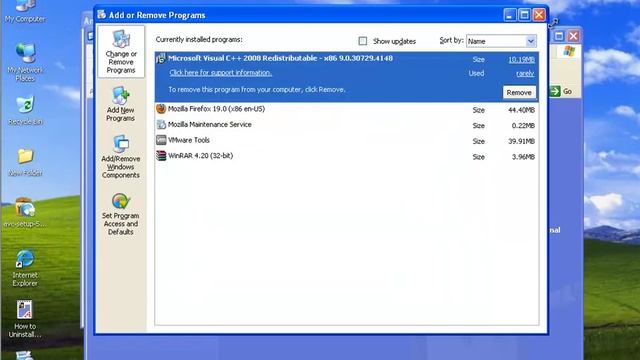Select WinRAR 4.20 (32-bit) row

pos(347,156)
